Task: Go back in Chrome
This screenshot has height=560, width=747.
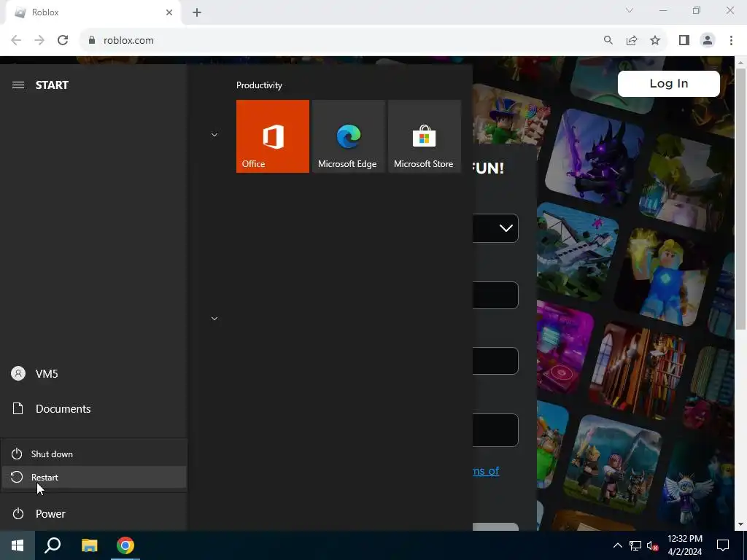Action: [16, 41]
